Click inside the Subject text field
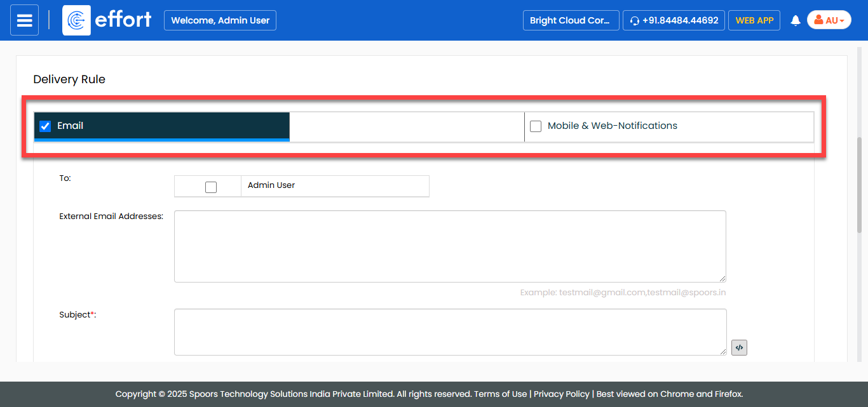Screen dimensions: 868x407 pos(449,331)
